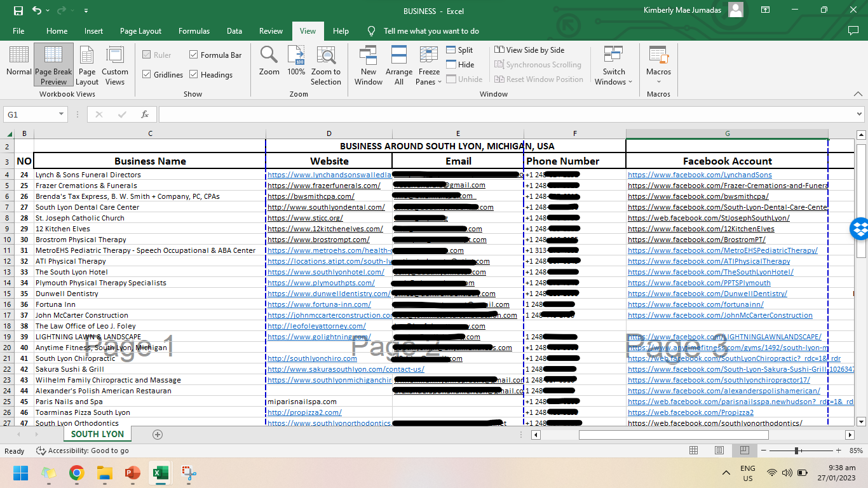Show hidden system tray icons
Viewport: 868px width, 488px height.
(x=726, y=473)
